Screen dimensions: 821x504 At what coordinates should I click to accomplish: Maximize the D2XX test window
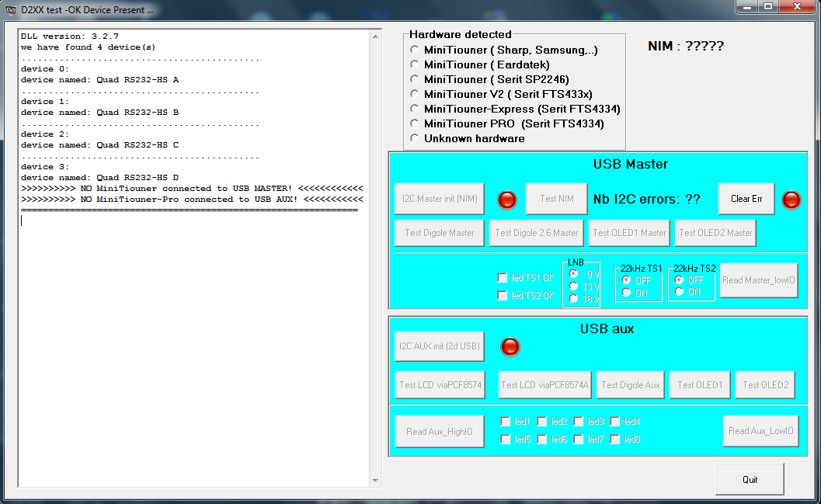click(x=768, y=7)
